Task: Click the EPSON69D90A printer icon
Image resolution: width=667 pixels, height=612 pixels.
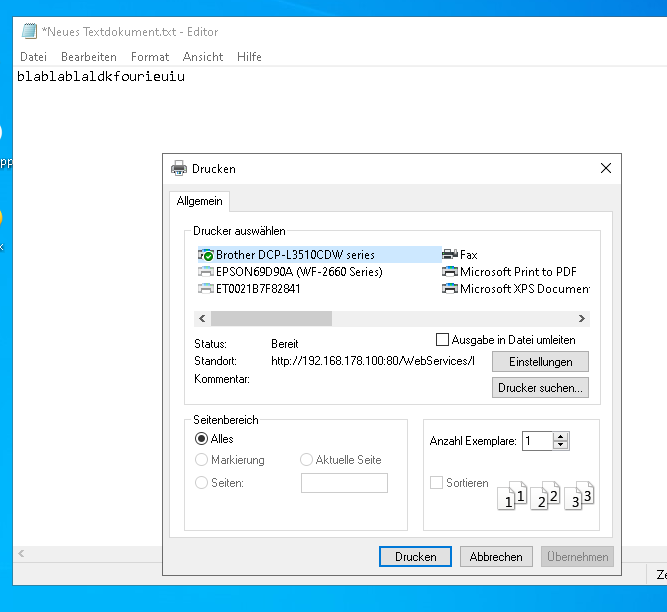Action: pyautogui.click(x=206, y=272)
